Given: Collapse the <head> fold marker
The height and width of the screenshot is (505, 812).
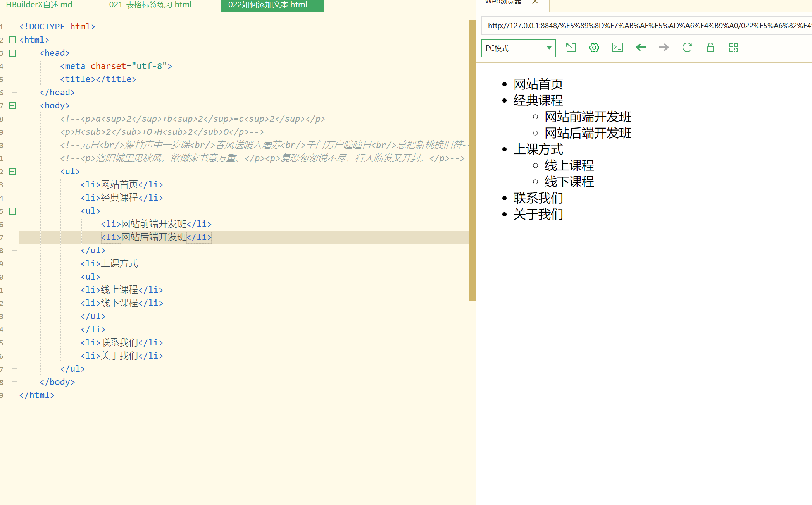Looking at the screenshot, I should (12, 53).
